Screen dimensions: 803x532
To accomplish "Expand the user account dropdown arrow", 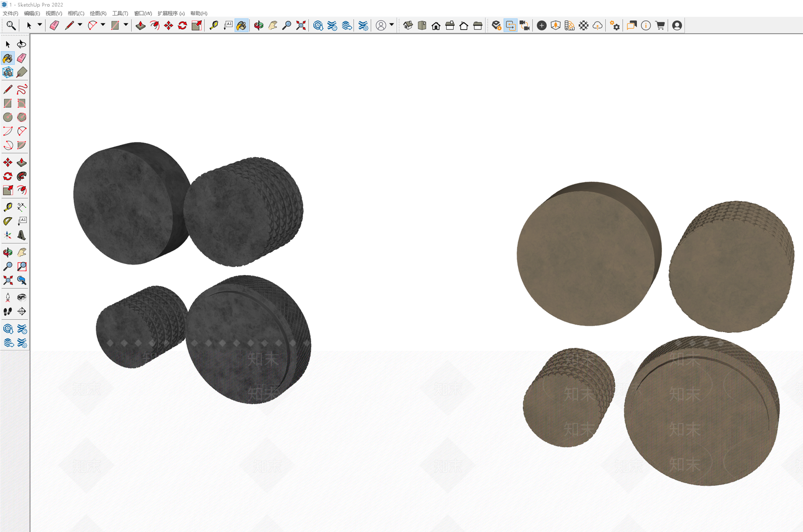I will 392,25.
